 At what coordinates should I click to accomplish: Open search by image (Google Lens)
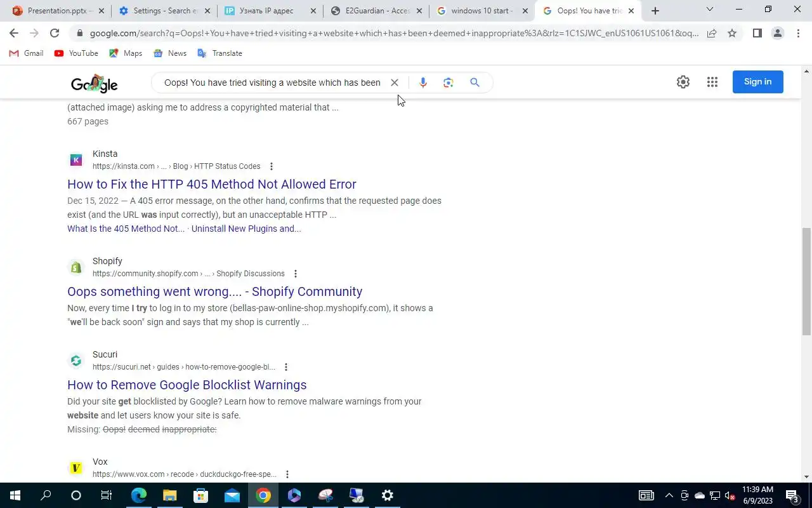point(449,83)
